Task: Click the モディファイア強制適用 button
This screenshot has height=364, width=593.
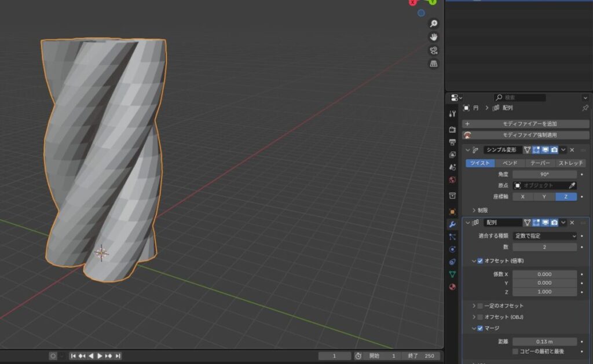Action: [525, 135]
